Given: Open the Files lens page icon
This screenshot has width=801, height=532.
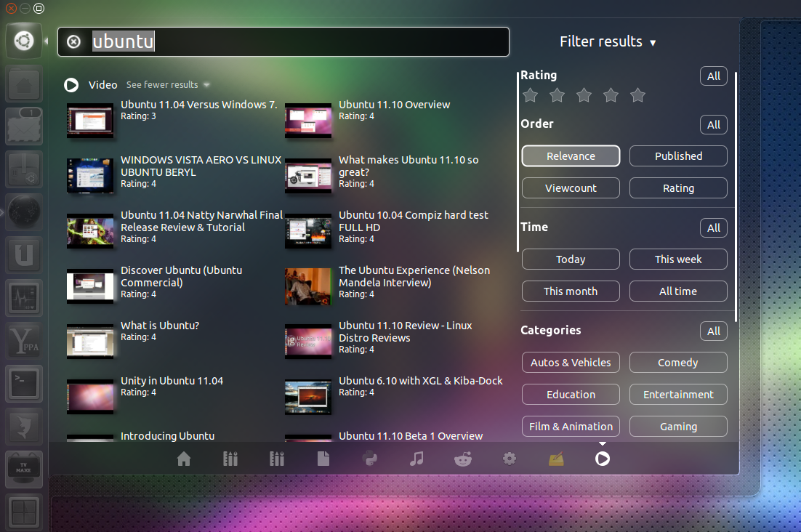Looking at the screenshot, I should coord(323,459).
